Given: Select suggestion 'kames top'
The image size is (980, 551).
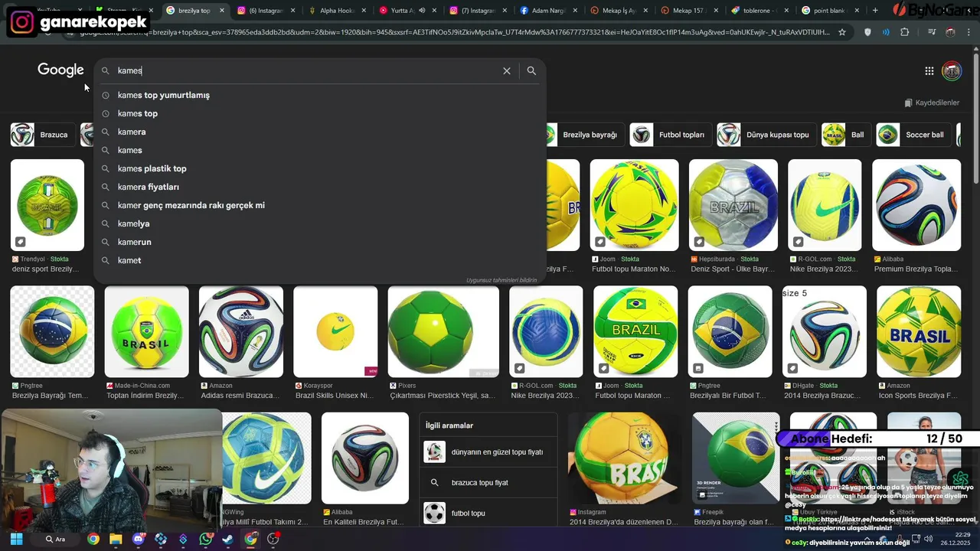Looking at the screenshot, I should (x=320, y=113).
